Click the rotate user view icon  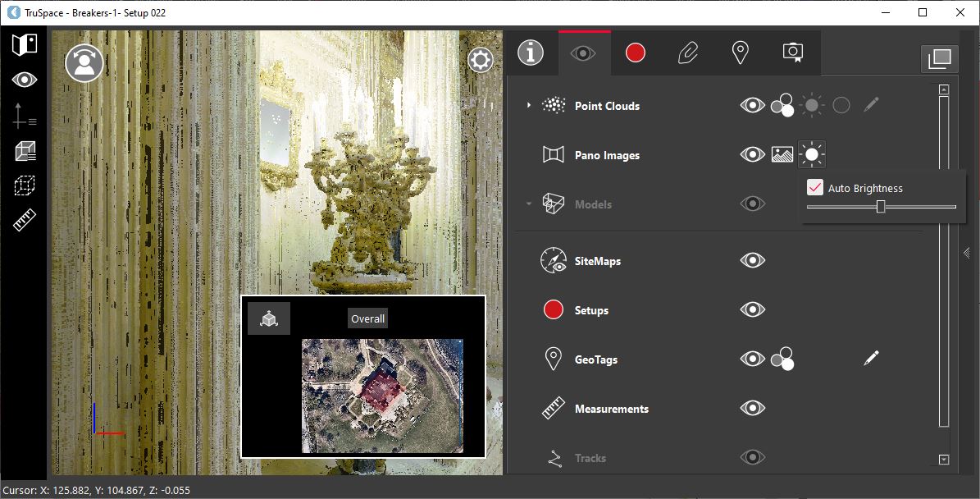pos(84,63)
